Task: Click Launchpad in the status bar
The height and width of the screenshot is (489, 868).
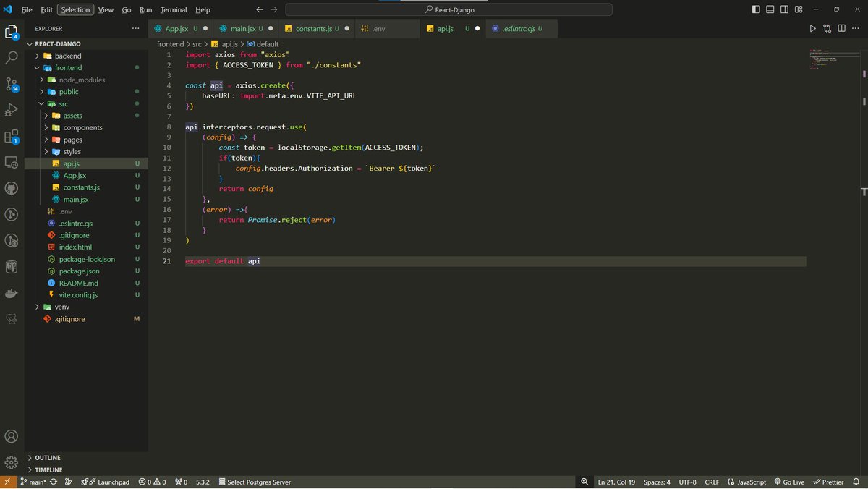Action: point(106,482)
